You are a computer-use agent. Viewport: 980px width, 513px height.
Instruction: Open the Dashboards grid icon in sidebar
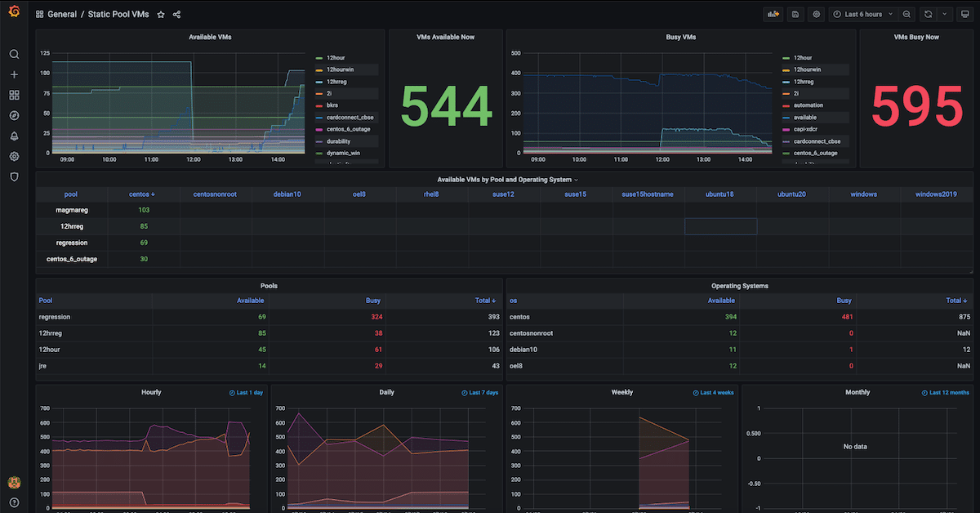(14, 95)
